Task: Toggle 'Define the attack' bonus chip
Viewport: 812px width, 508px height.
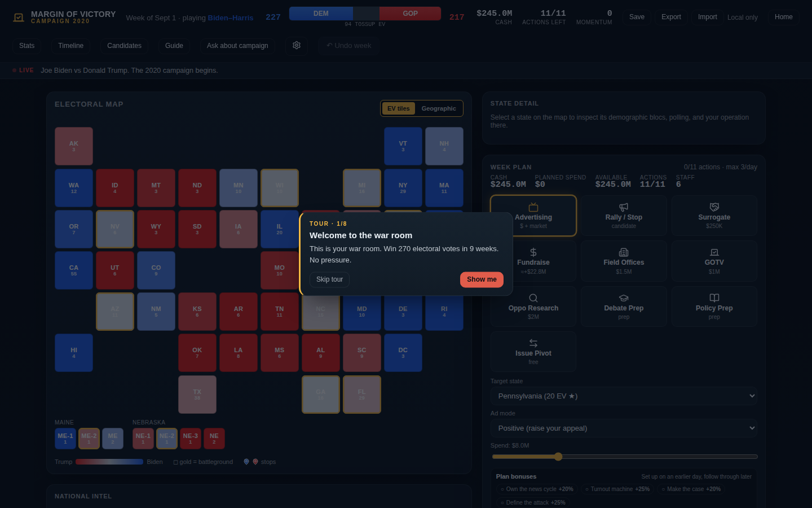Action: pyautogui.click(x=533, y=502)
